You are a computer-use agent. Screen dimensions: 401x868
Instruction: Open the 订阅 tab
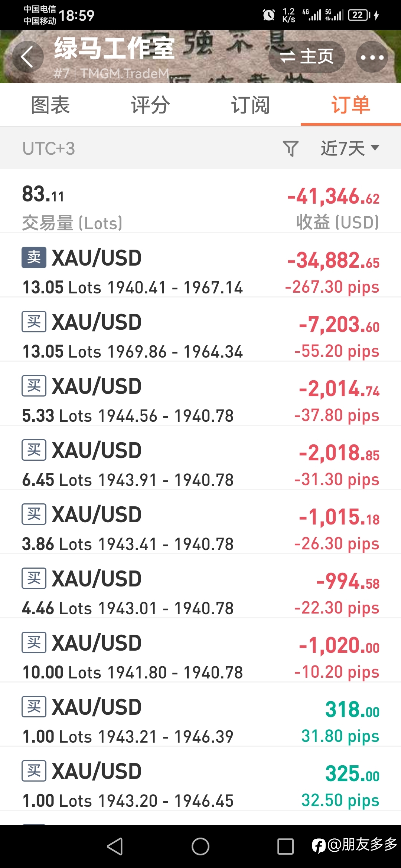coord(251,105)
